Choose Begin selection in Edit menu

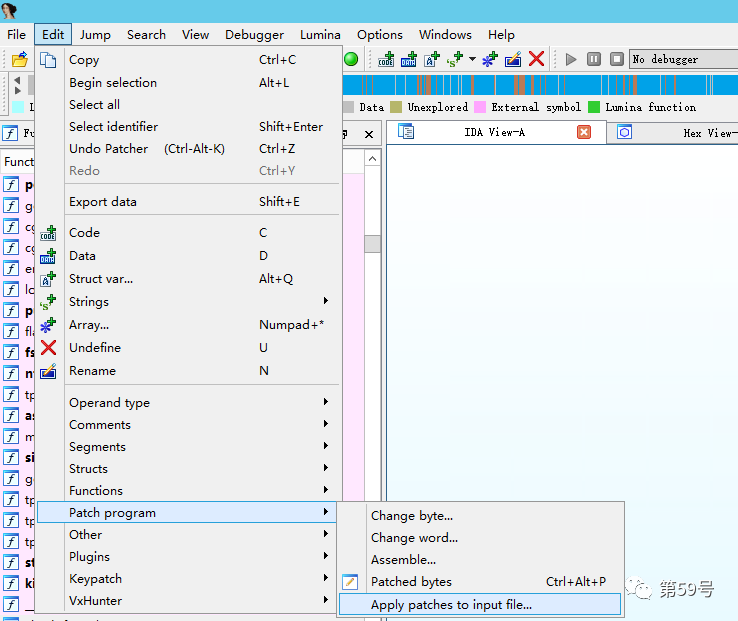point(188,82)
